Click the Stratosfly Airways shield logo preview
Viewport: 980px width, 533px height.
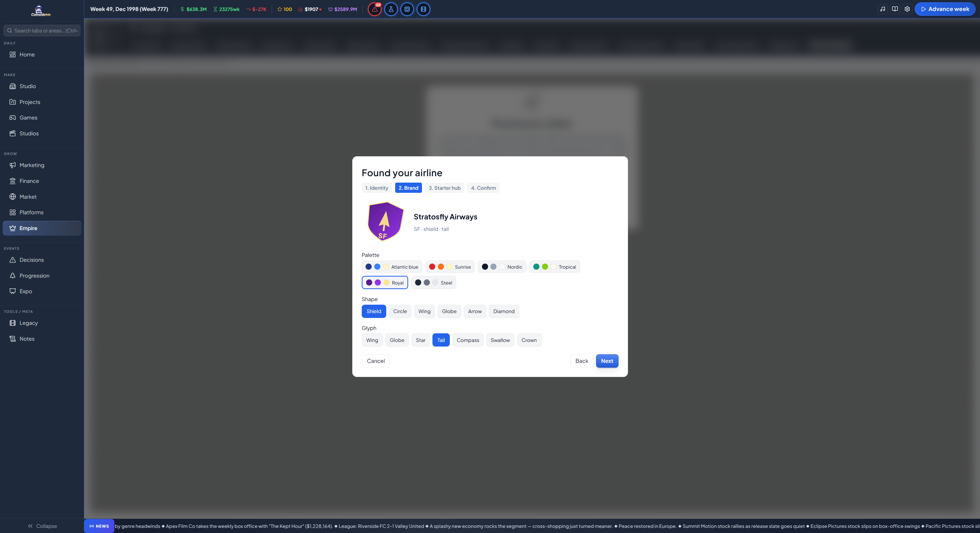(x=385, y=222)
